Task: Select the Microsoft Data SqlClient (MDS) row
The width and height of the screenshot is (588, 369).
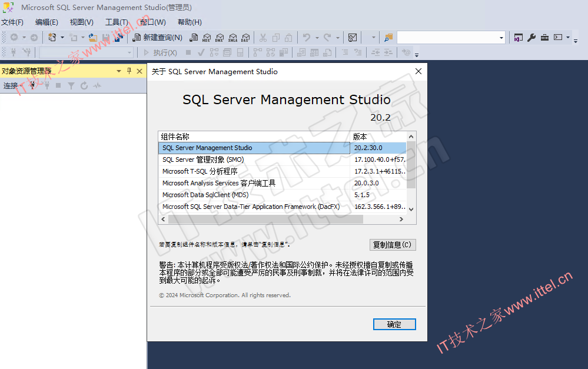Action: tap(282, 195)
